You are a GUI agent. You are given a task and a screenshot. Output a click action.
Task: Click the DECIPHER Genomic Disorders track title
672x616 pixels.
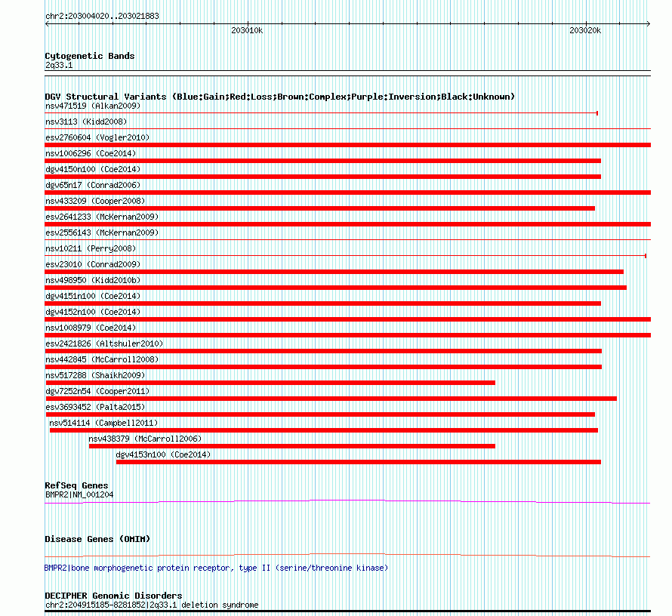point(113,596)
